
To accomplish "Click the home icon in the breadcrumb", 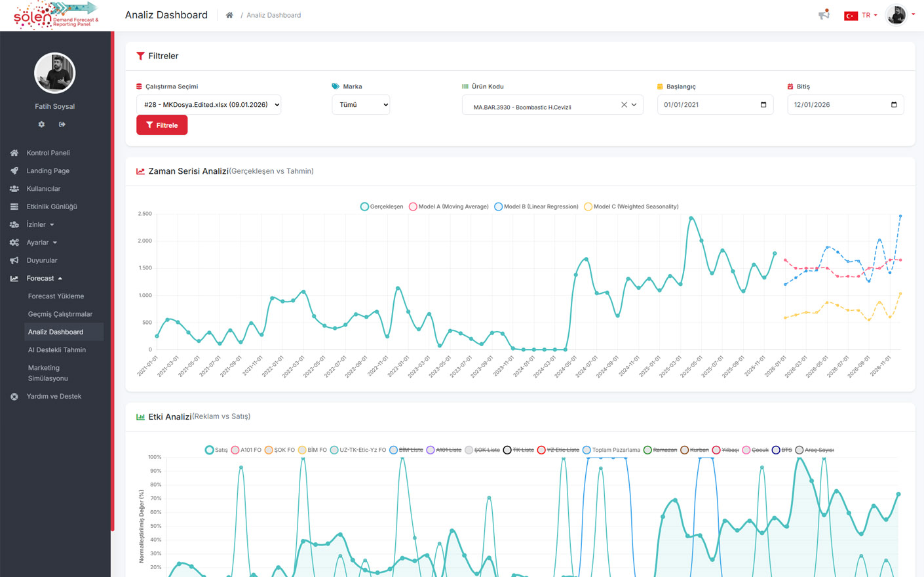I will [229, 15].
